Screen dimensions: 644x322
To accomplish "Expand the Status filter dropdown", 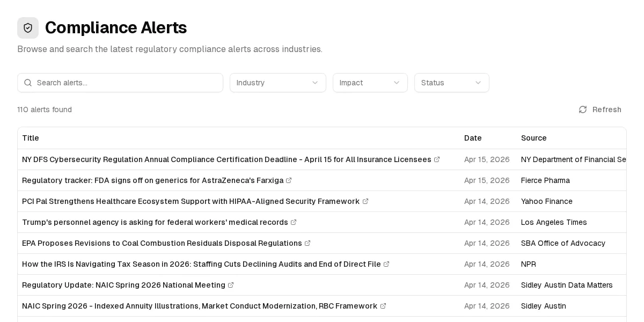I will click(452, 83).
